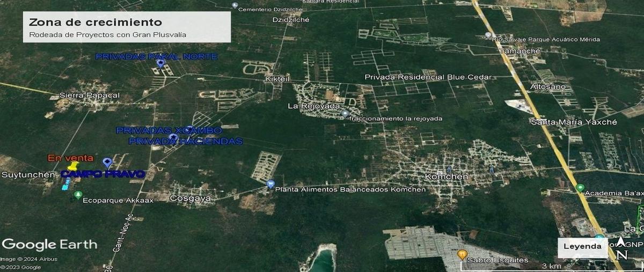Viewport: 644px width, 272px height.
Task: Click the Zona de crecimiento title
Action: click(x=95, y=23)
